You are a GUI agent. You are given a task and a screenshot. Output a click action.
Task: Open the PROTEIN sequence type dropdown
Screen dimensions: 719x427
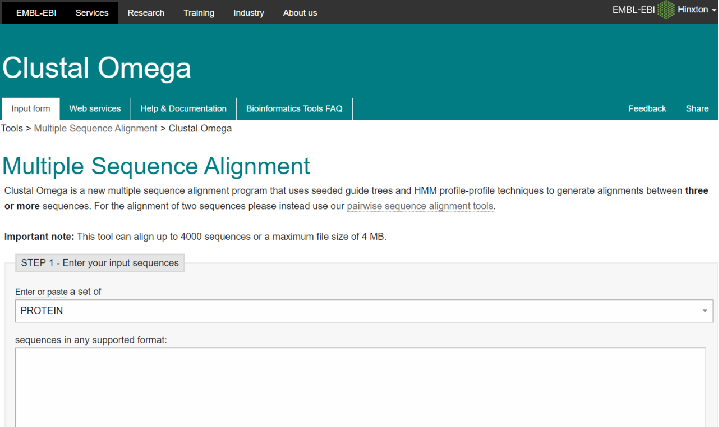point(364,311)
